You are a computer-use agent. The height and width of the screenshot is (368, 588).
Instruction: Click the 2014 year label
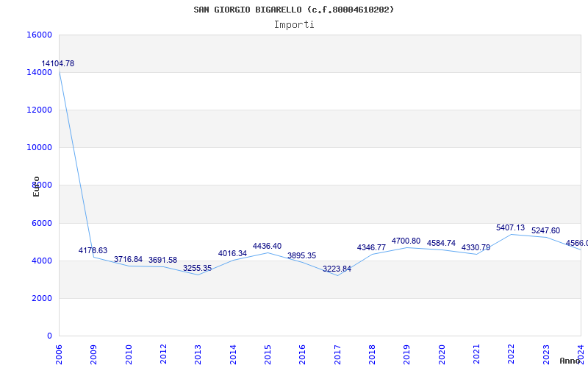pos(233,354)
